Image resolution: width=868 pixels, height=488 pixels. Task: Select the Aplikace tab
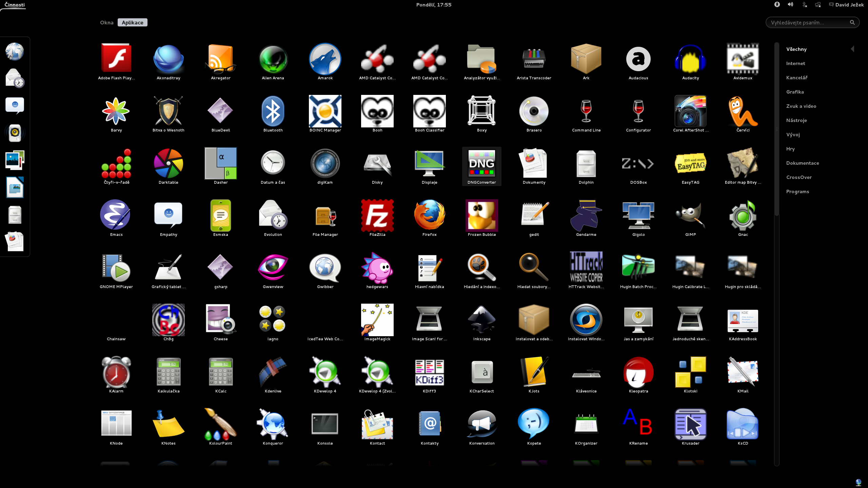(x=133, y=22)
